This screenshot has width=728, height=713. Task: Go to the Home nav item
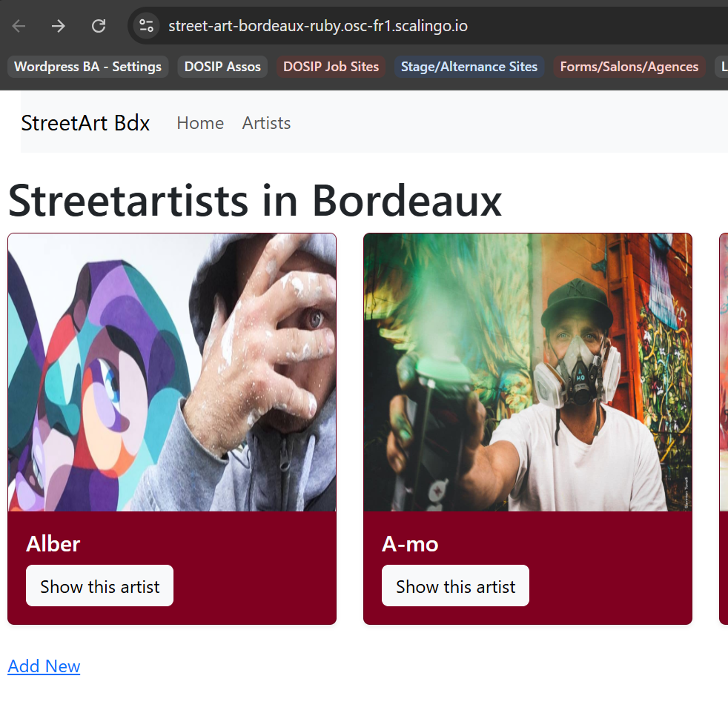point(200,123)
